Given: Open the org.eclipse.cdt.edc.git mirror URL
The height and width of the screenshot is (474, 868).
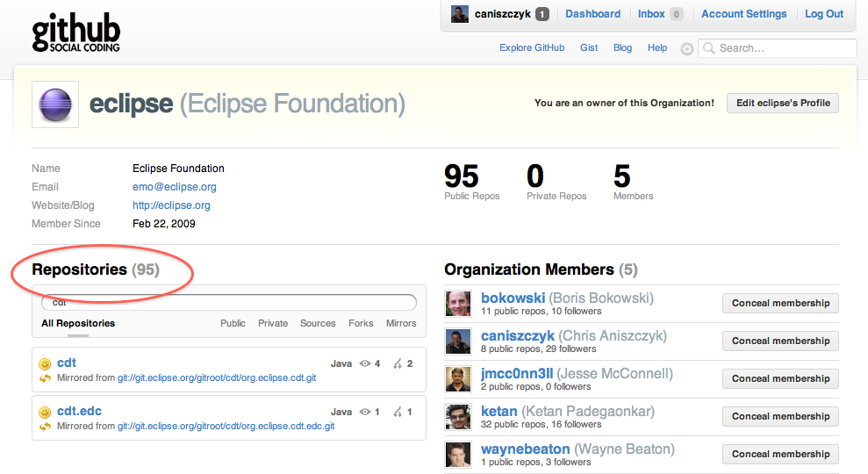Looking at the screenshot, I should point(226,427).
